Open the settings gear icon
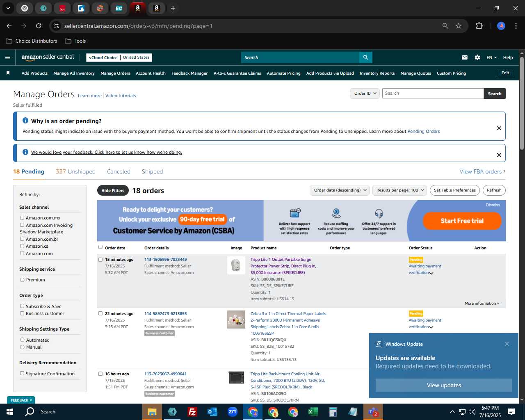Image resolution: width=525 pixels, height=420 pixels. 477,57
